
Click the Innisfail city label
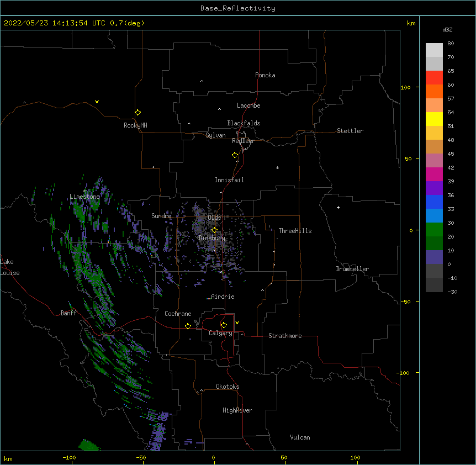click(x=229, y=180)
